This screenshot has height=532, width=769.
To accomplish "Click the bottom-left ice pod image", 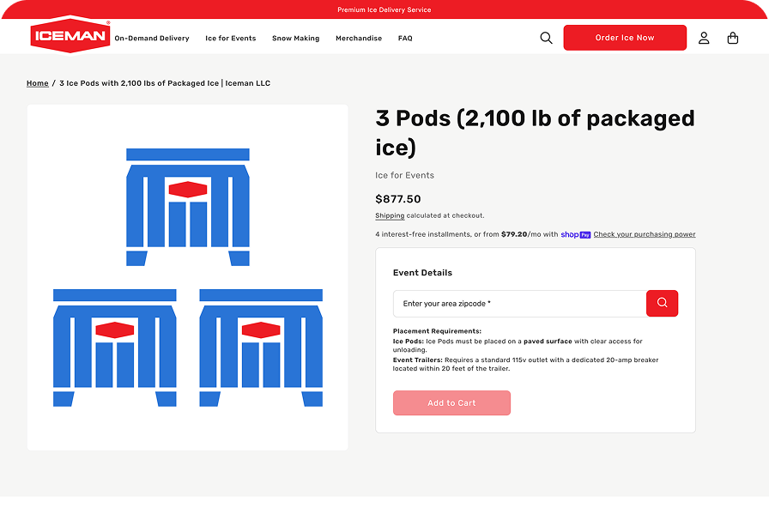I will pyautogui.click(x=115, y=348).
